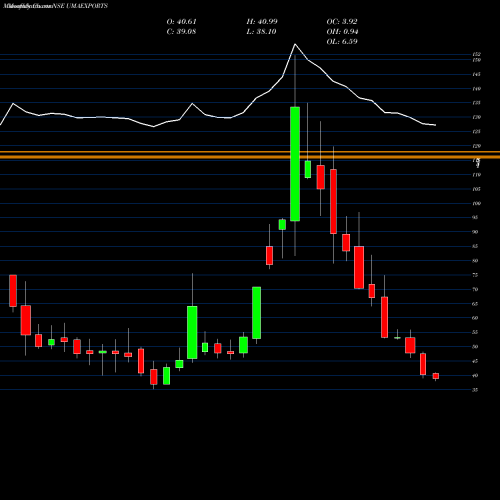This screenshot has height=500, width=500.
Task: Click the OH: 0.94 reading
Action: [342, 32]
